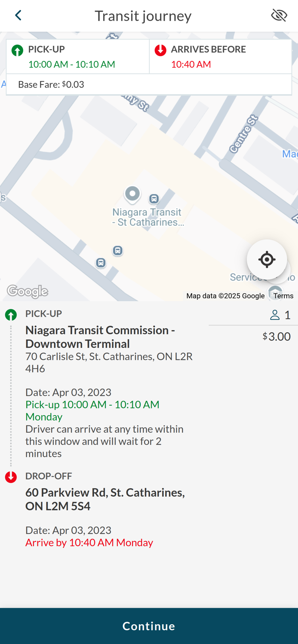Tap the my-location crosshair button on map
The image size is (298, 644).
coord(267,259)
